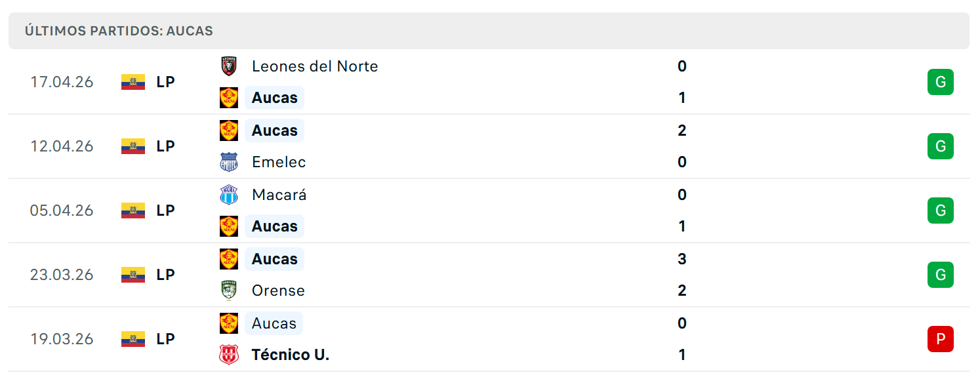This screenshot has height=381, width=980.
Task: Click the Orense team crest
Action: (228, 291)
